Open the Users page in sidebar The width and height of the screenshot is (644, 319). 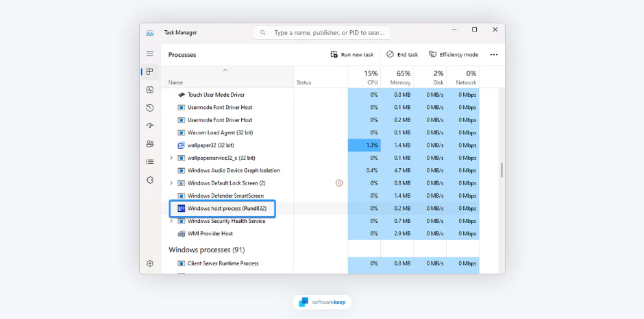click(150, 144)
